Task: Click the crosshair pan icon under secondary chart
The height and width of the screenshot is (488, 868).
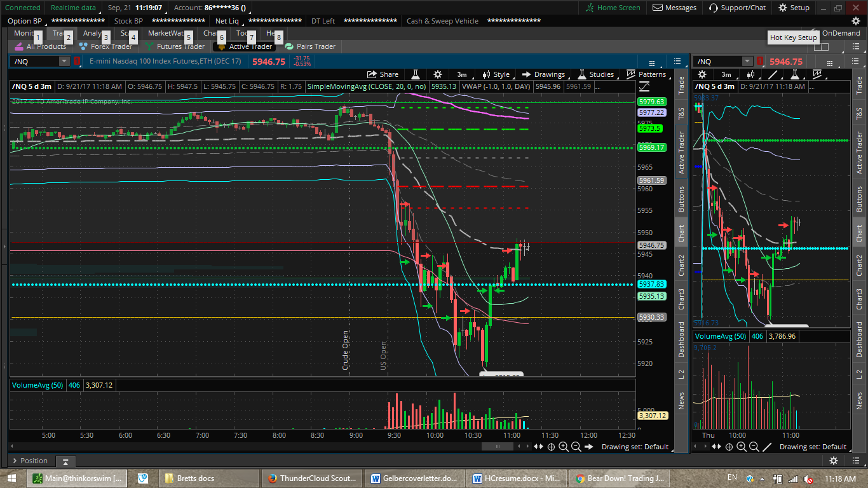Action: tap(729, 447)
